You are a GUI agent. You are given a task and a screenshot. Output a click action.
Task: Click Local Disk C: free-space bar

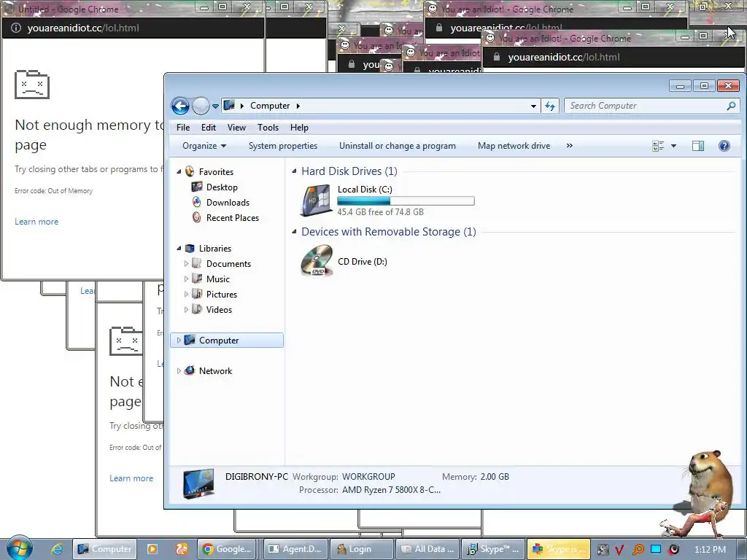406,201
